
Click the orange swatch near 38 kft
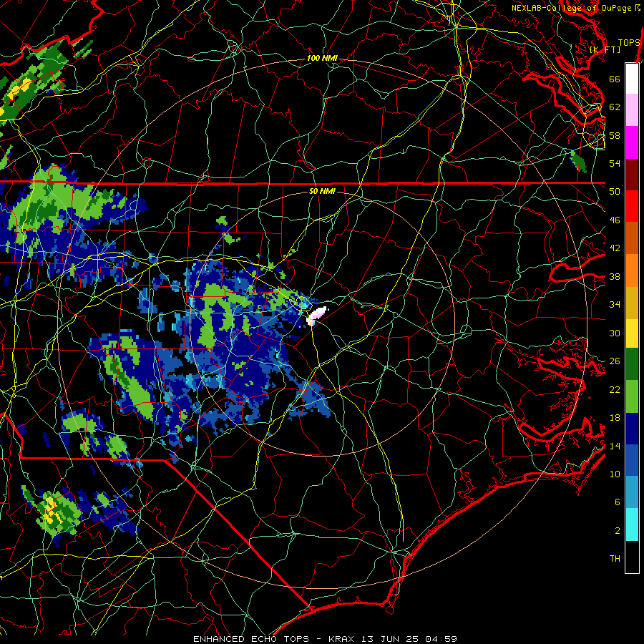pos(632,270)
